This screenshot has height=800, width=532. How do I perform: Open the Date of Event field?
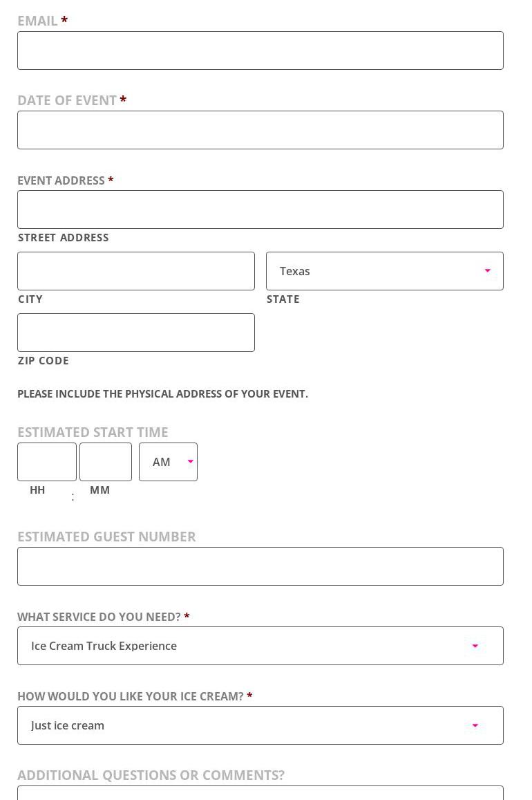(x=260, y=130)
